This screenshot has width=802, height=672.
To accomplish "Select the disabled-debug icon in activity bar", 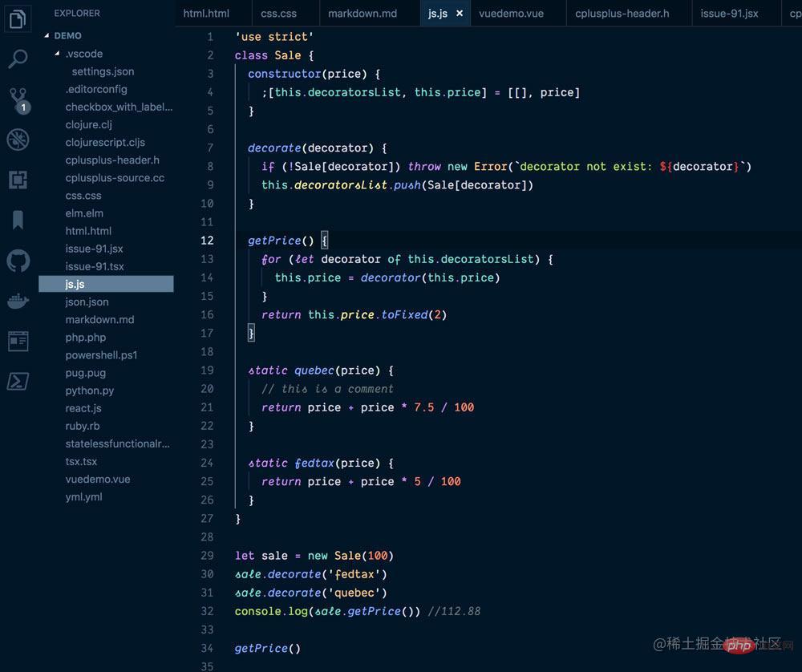I will 18,139.
